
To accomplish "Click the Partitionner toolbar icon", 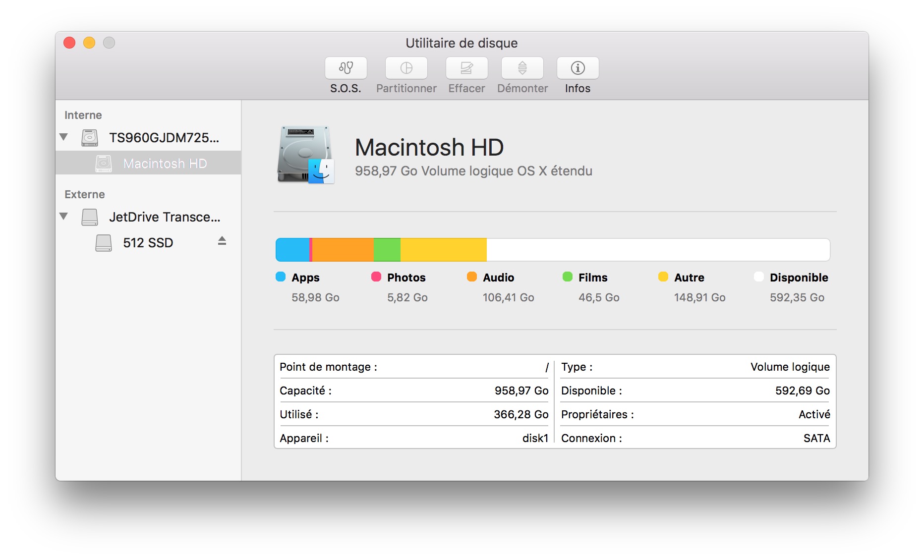I will click(x=406, y=68).
